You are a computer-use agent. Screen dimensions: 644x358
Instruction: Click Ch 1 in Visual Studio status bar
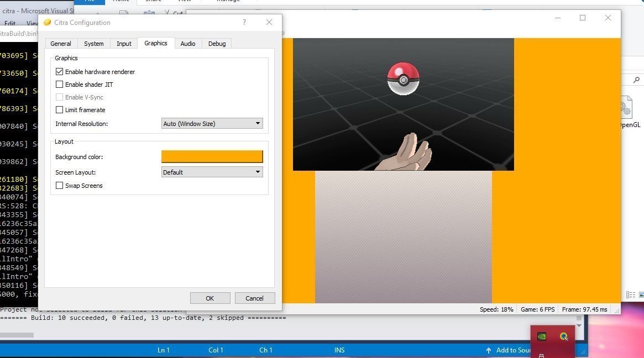coord(266,350)
